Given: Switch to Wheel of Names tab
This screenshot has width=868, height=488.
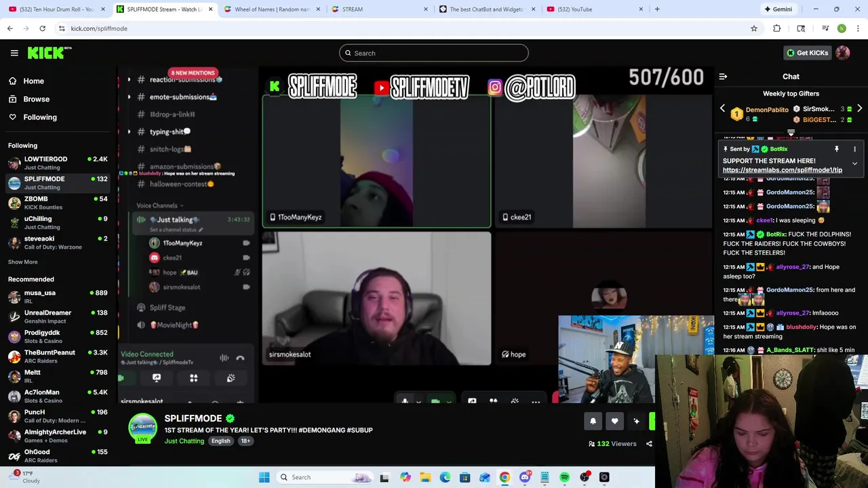Looking at the screenshot, I should pyautogui.click(x=271, y=9).
